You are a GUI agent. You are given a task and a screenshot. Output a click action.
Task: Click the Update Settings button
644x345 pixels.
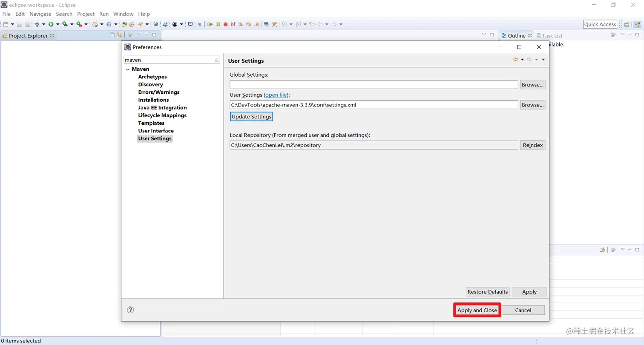251,117
